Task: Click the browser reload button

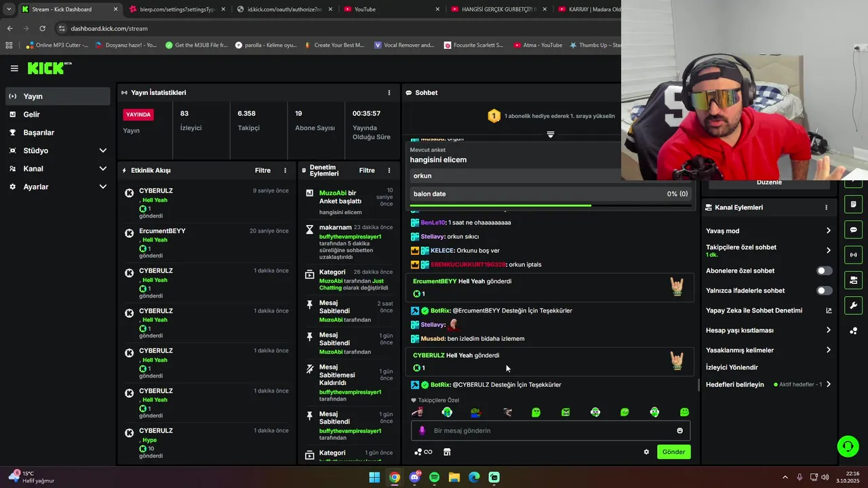Action: (x=42, y=28)
